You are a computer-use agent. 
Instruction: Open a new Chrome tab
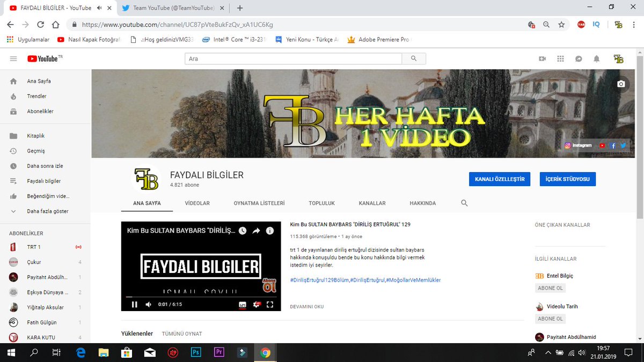point(240,8)
